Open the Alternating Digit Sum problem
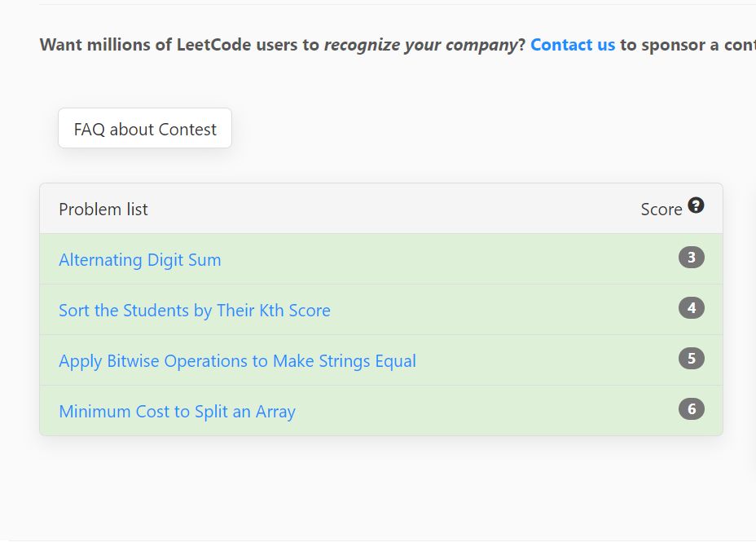The width and height of the screenshot is (756, 556). tap(140, 260)
